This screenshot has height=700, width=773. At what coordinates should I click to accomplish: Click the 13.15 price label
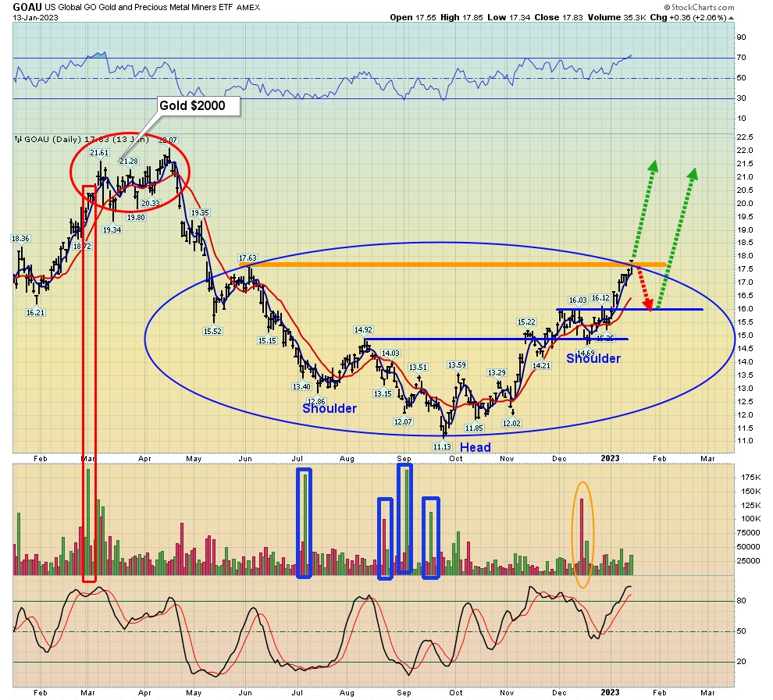point(383,394)
